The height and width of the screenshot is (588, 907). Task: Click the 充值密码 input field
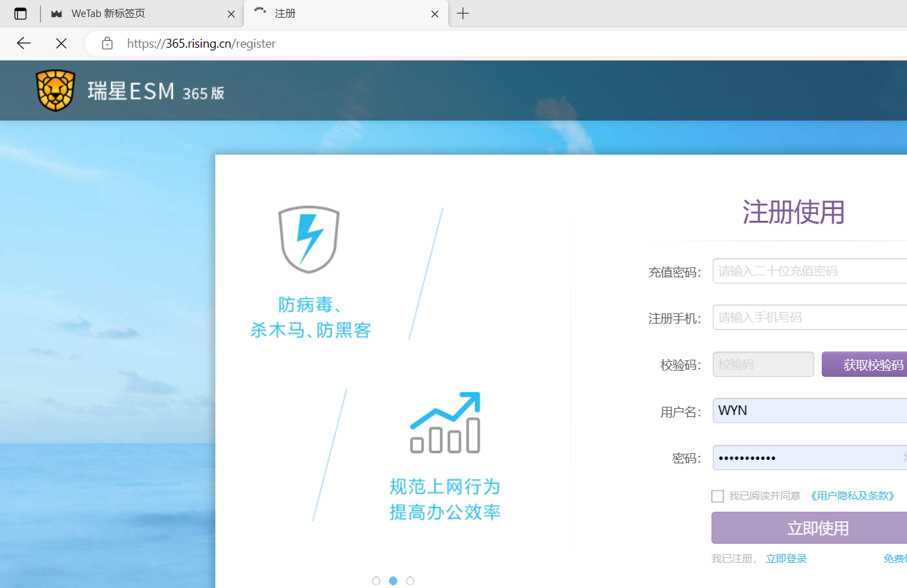pyautogui.click(x=810, y=271)
